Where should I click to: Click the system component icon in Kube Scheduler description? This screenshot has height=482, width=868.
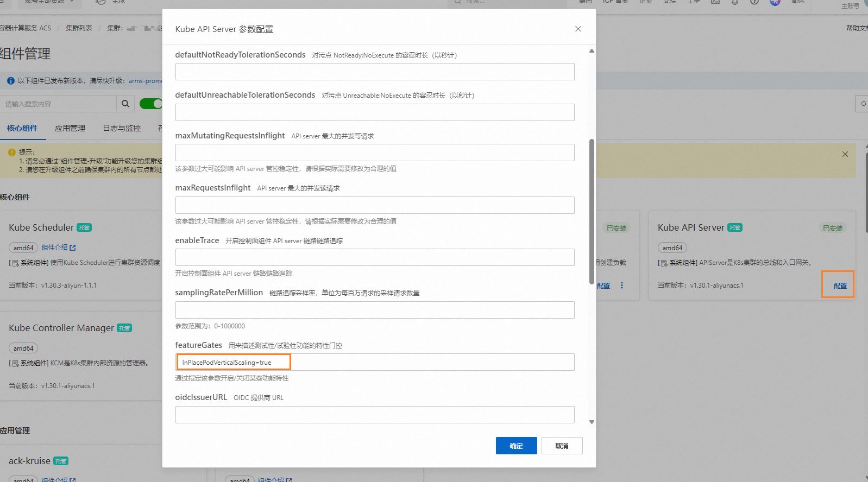[15, 263]
